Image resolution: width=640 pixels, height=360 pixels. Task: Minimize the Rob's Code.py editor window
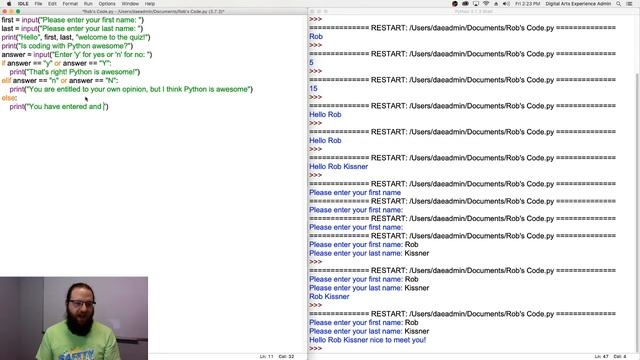coord(11,11)
